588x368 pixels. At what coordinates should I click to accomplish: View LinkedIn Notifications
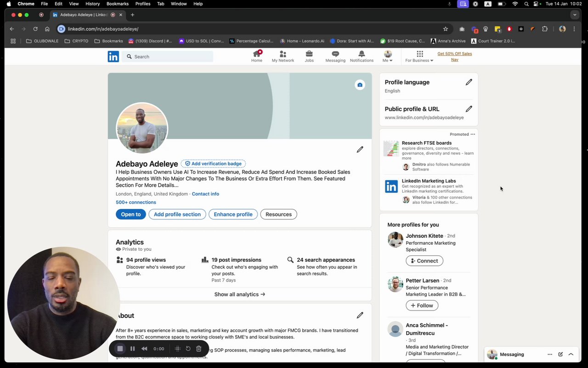coord(362,57)
